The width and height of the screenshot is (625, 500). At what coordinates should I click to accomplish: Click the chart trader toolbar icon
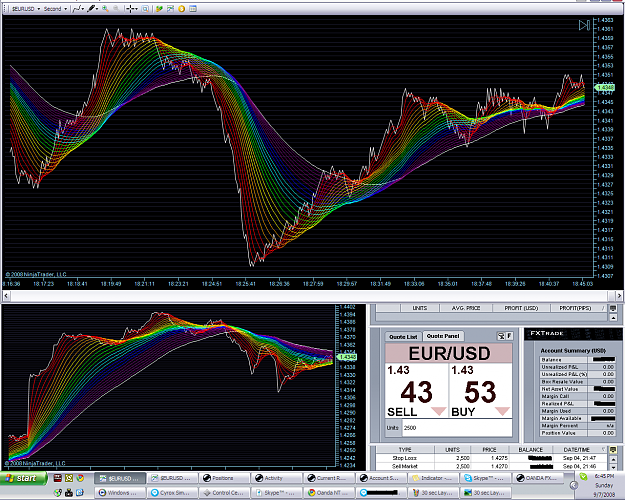coord(171,9)
